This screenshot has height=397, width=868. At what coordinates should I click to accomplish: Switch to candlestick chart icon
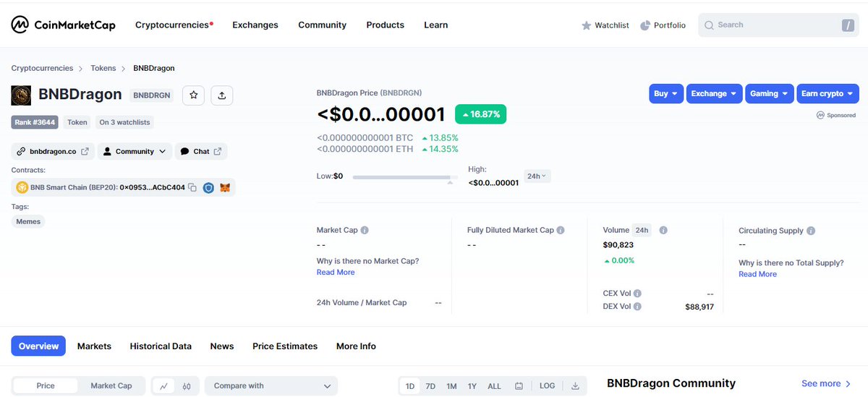click(186, 386)
